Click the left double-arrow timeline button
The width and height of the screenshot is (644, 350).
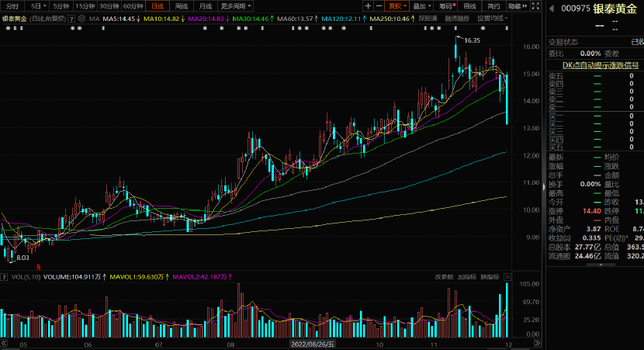[x=4, y=343]
